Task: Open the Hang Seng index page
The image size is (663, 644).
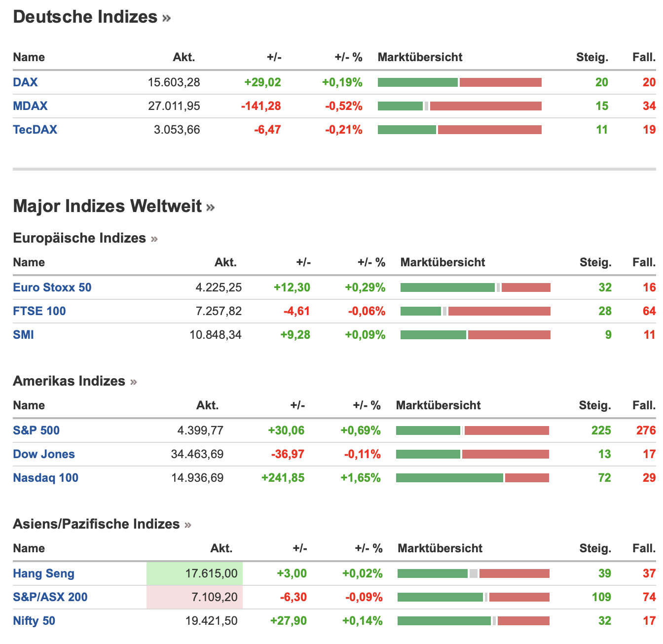Action: tap(43, 573)
